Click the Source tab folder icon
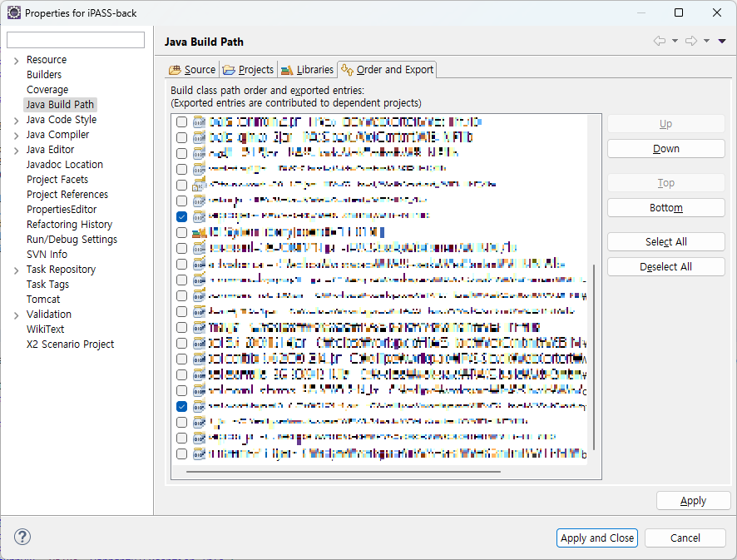 click(175, 70)
